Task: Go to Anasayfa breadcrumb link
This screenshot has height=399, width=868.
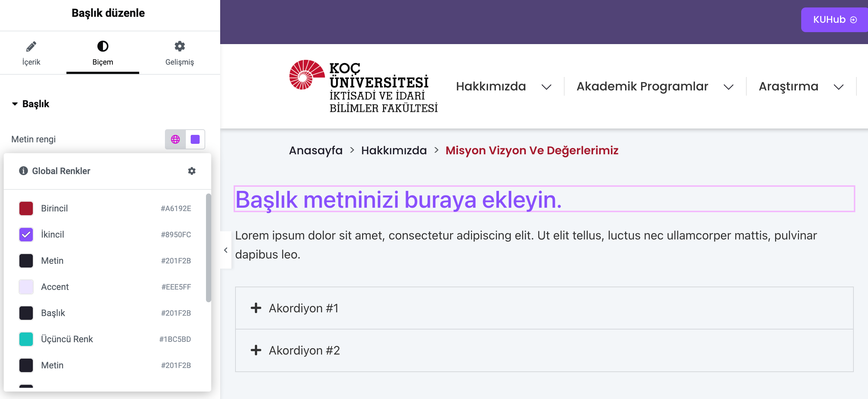Action: (316, 150)
